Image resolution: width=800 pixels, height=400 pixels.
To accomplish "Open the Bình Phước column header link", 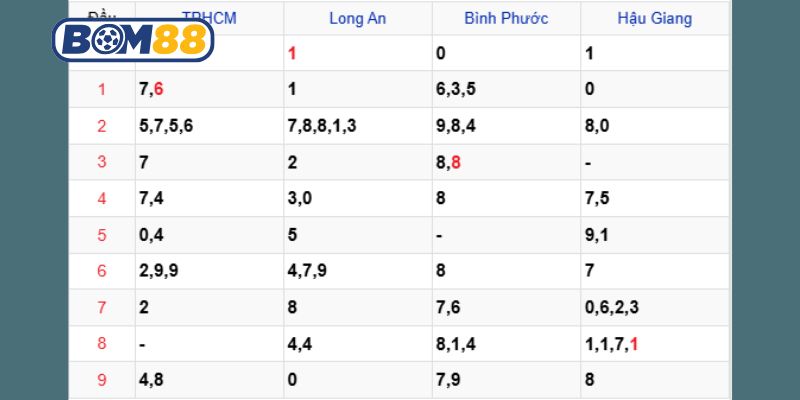I will [506, 18].
